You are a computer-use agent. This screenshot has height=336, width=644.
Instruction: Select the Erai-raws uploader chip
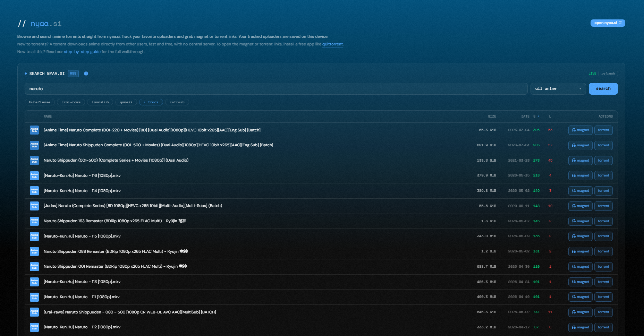(71, 102)
